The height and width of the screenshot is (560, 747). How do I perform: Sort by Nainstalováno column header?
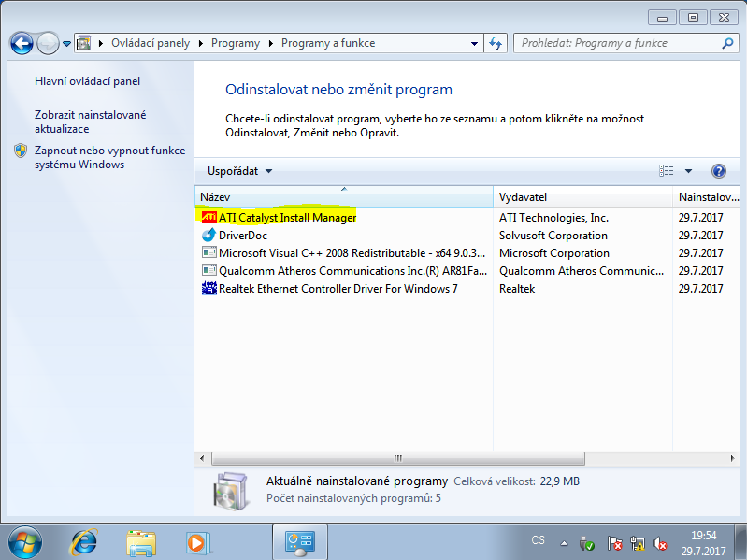tap(709, 197)
